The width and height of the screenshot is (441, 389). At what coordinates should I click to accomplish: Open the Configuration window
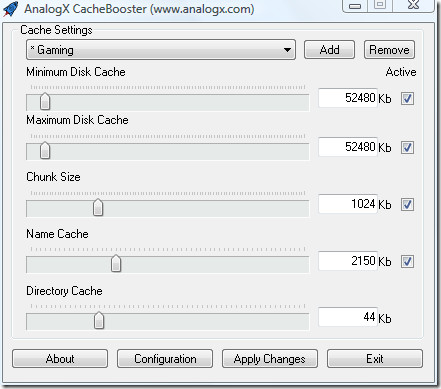pyautogui.click(x=165, y=359)
